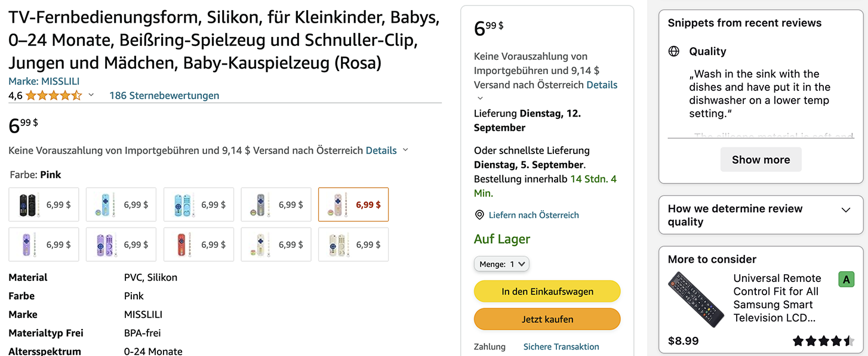The image size is (868, 356).
Task: Pick the gray remote color variant
Action: pos(276,205)
